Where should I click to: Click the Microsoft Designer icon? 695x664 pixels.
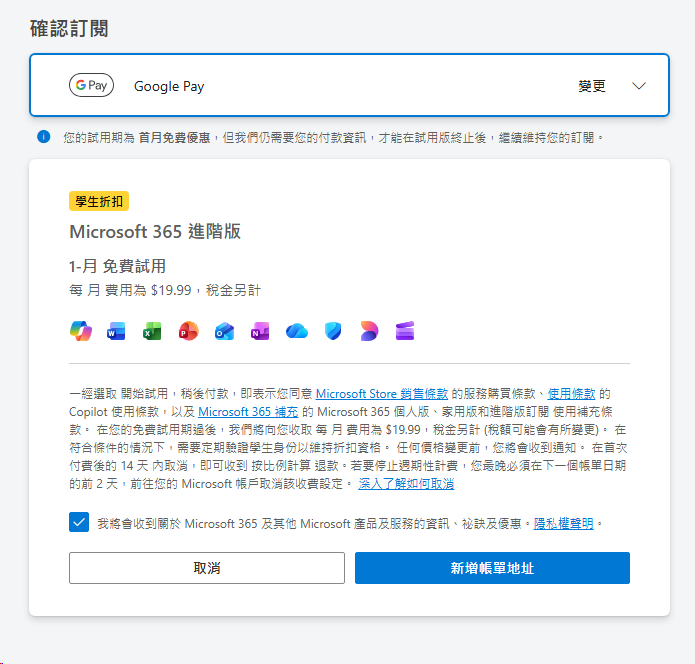click(x=369, y=331)
